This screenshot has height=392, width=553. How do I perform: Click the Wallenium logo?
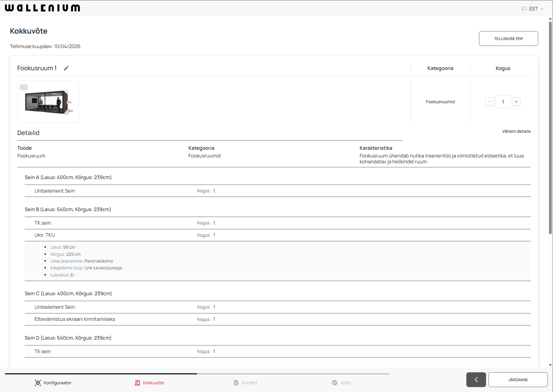43,8
